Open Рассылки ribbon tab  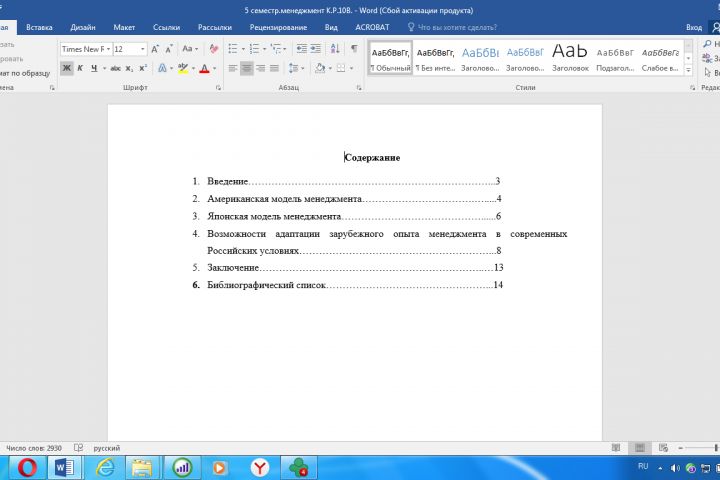pos(215,27)
